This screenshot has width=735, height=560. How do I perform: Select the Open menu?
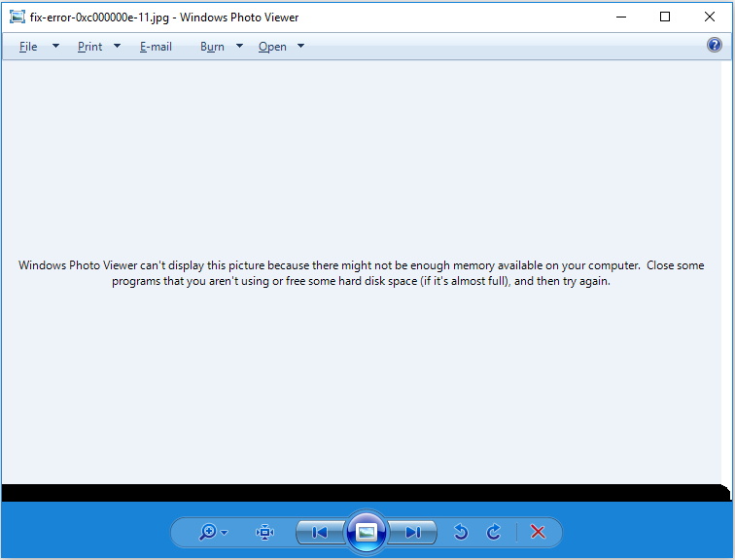pos(272,47)
